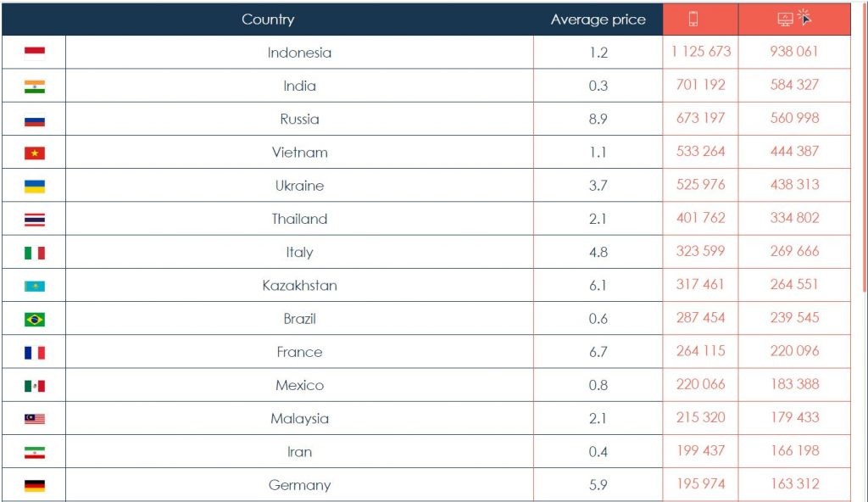Click the Russia flag icon
This screenshot has height=502, width=868.
tap(35, 120)
